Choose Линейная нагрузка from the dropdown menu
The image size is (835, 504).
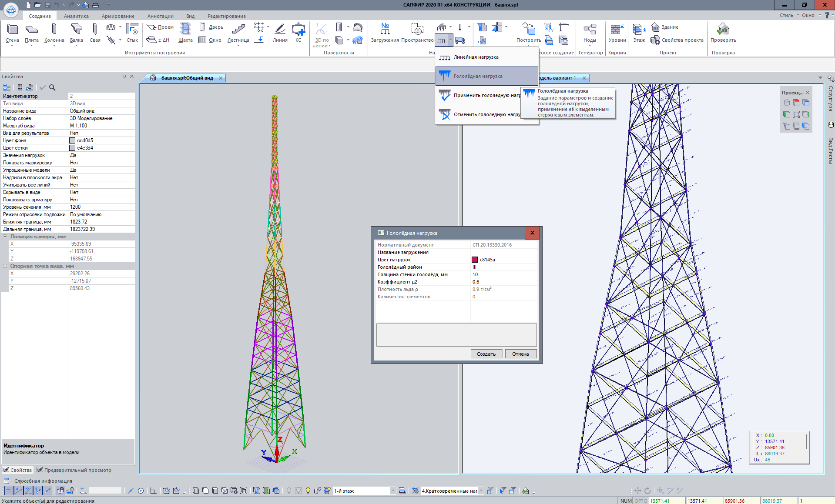476,57
